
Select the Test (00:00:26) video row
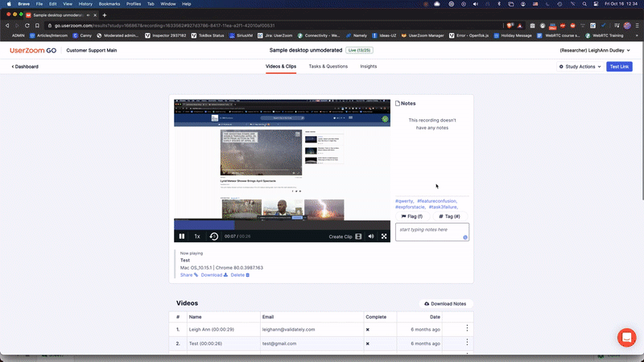point(321,343)
